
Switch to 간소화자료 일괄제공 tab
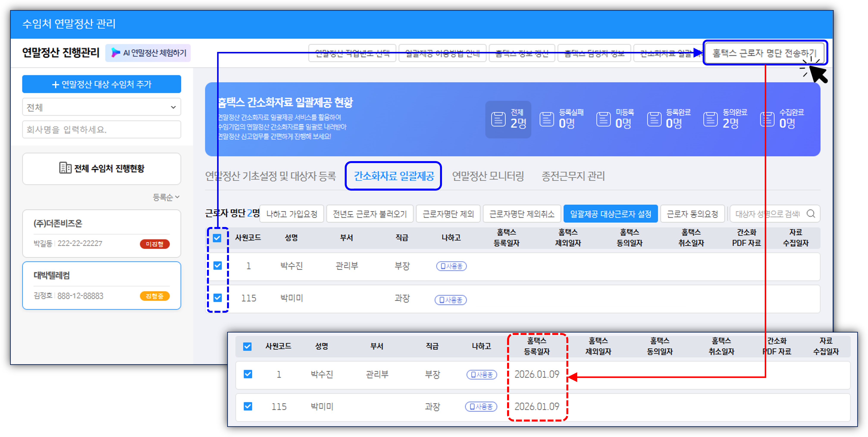393,176
